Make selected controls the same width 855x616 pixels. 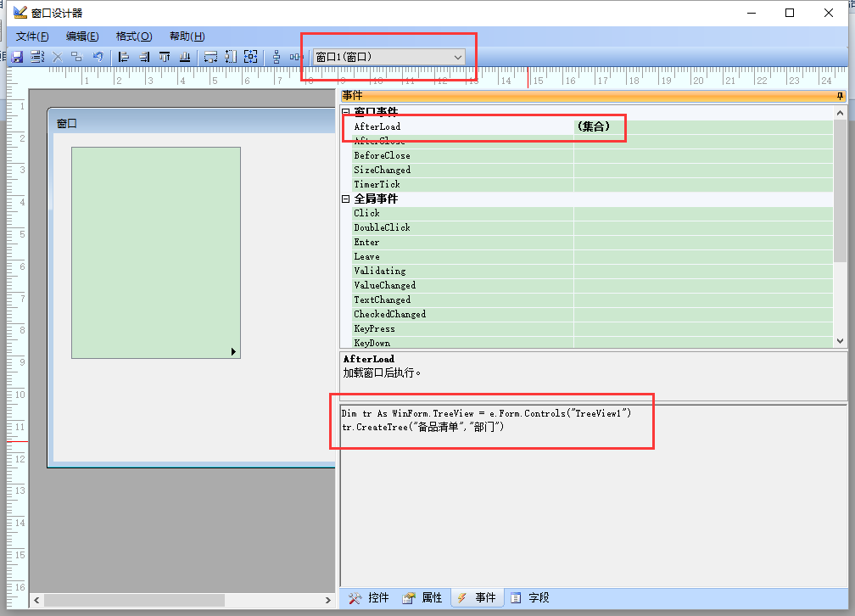pos(210,57)
